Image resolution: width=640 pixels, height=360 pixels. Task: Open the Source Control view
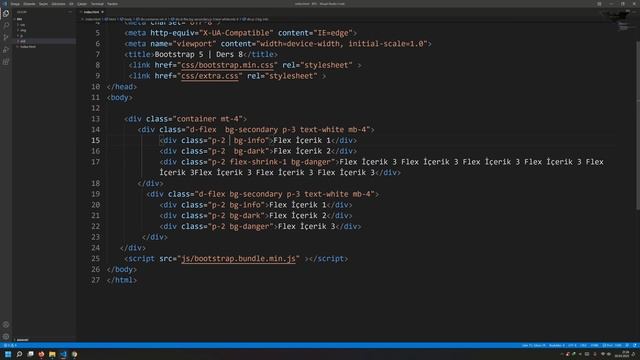pos(6,37)
